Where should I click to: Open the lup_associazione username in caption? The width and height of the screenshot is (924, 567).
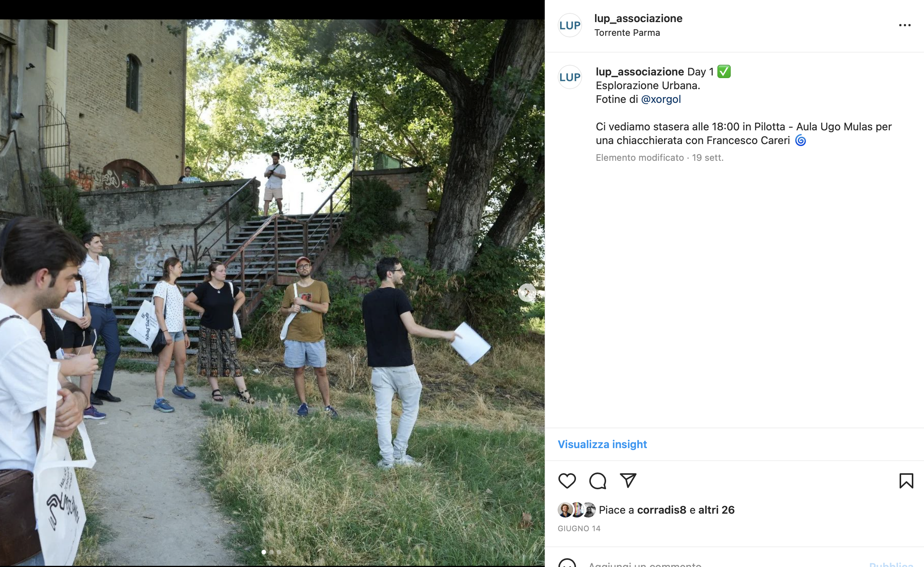tap(640, 72)
